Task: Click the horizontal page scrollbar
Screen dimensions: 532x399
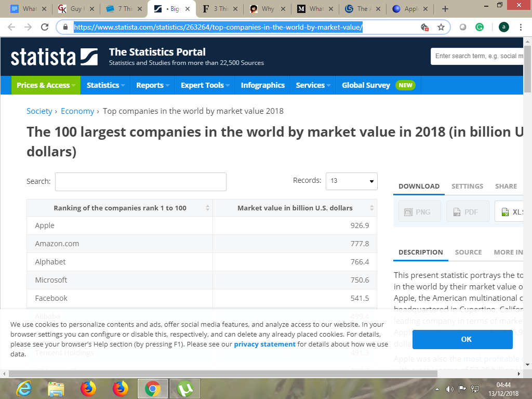Action: pyautogui.click(x=223, y=374)
